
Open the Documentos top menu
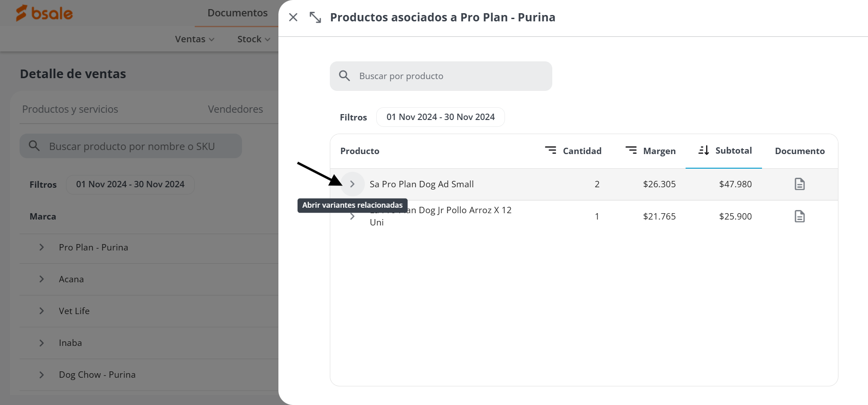coord(237,13)
